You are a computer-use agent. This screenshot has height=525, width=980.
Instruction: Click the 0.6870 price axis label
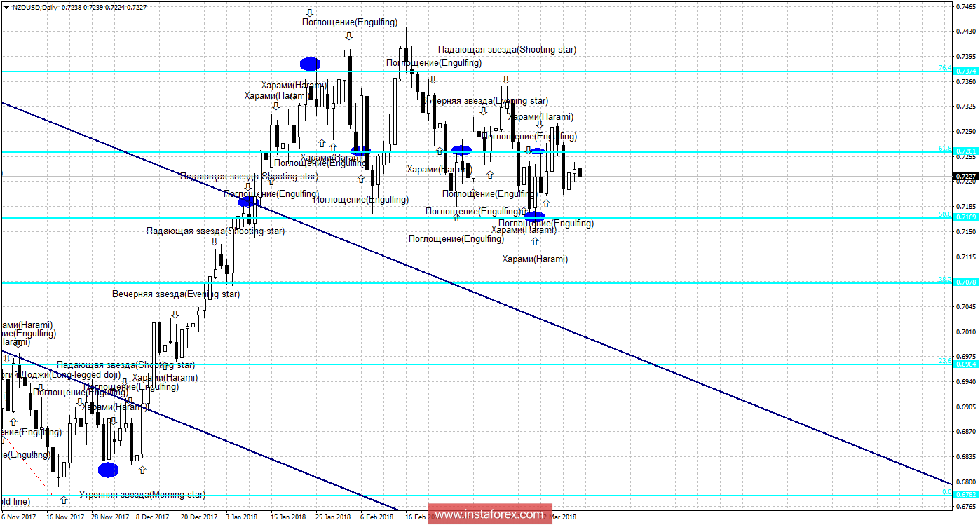(x=967, y=432)
